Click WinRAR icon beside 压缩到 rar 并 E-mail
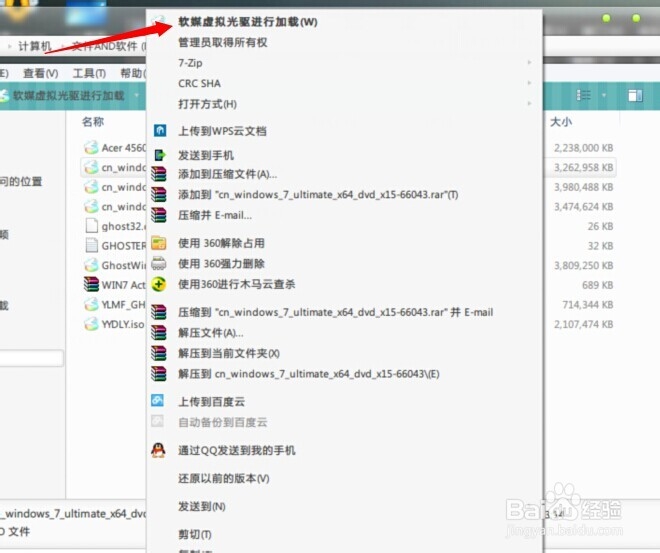The width and height of the screenshot is (660, 553). coord(159,312)
